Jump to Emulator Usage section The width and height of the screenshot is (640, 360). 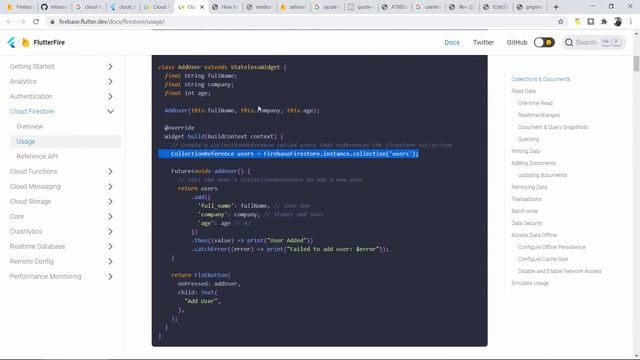click(530, 283)
